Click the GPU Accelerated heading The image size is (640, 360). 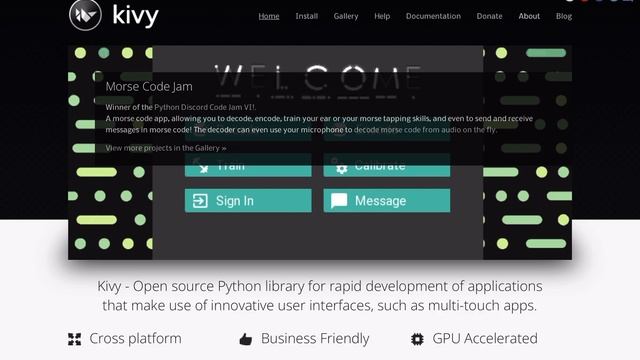485,338
